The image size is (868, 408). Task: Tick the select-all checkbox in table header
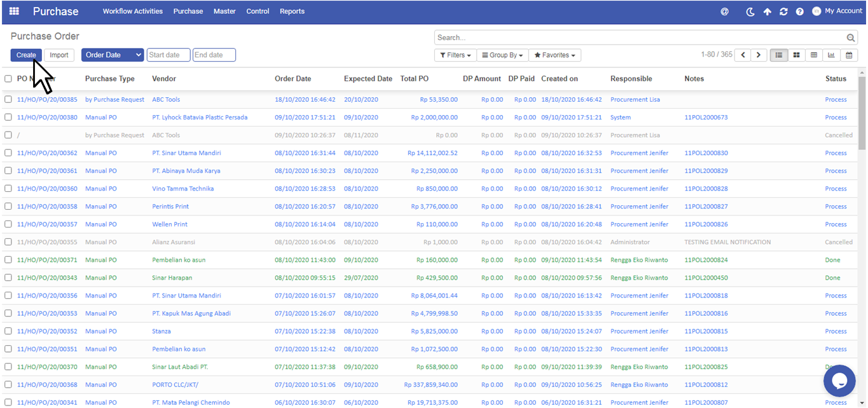tap(8, 79)
